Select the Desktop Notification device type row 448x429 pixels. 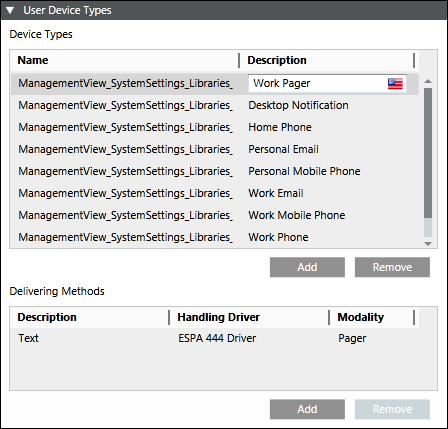215,105
